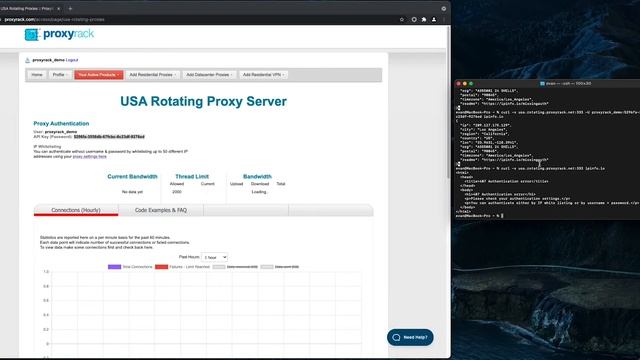Viewport: 640px width, 360px height.
Task: Switch to Connections (Hourly) tab
Action: point(76,210)
